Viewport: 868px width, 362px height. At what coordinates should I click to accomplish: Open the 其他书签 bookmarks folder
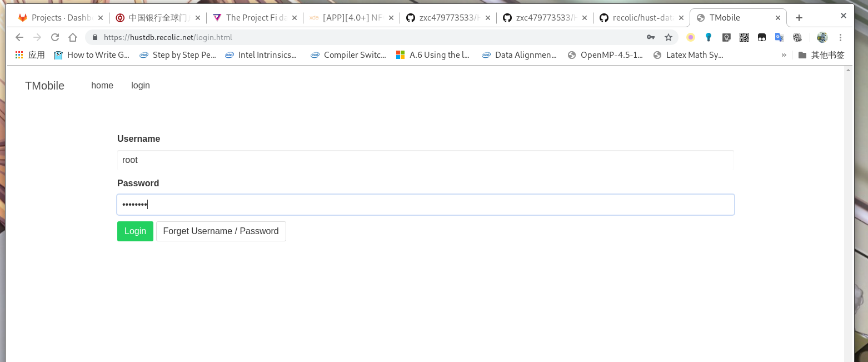(827, 55)
